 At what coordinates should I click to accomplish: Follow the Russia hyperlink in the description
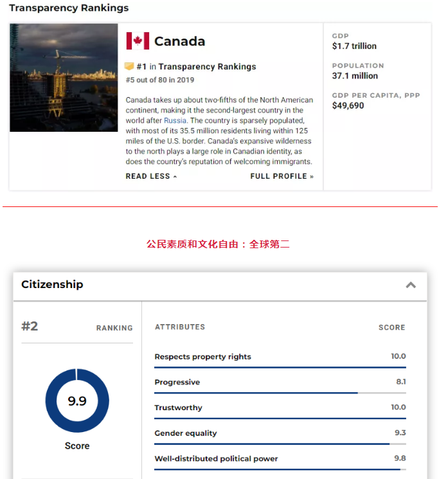tap(175, 120)
